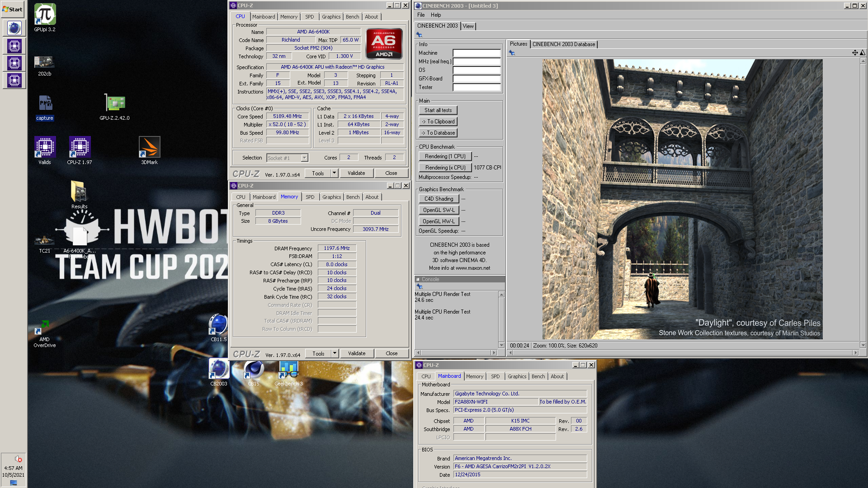Open the Valids shortcut icon
Screen dimensions: 868x488
(x=45, y=150)
